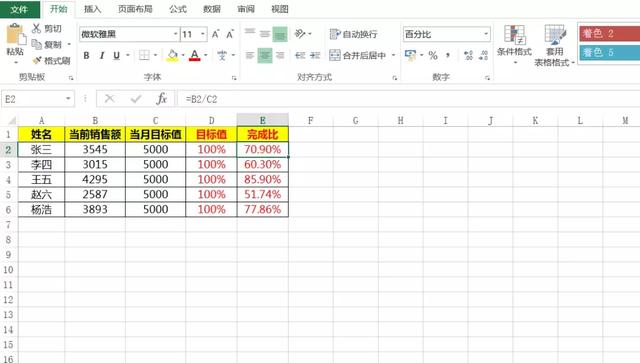Increase decimal places
Viewport: 640px width, 363px height.
click(x=469, y=55)
